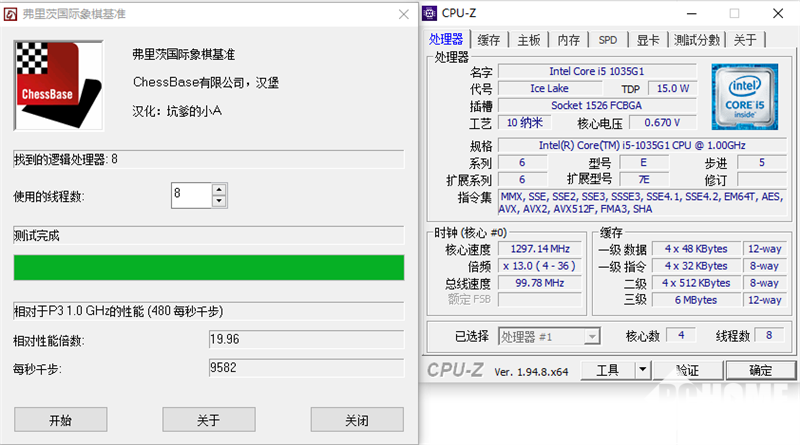
Task: Click the 工具 button in CPU-Z
Action: click(608, 370)
